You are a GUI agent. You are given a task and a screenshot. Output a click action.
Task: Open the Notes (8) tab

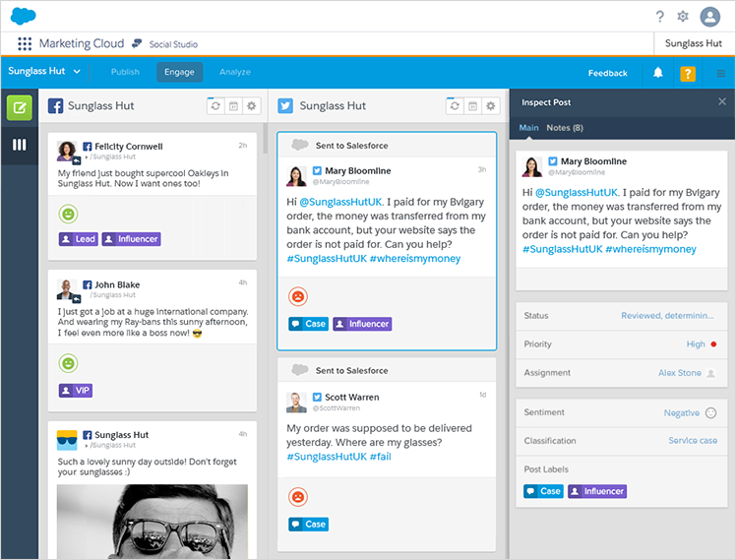pos(565,128)
